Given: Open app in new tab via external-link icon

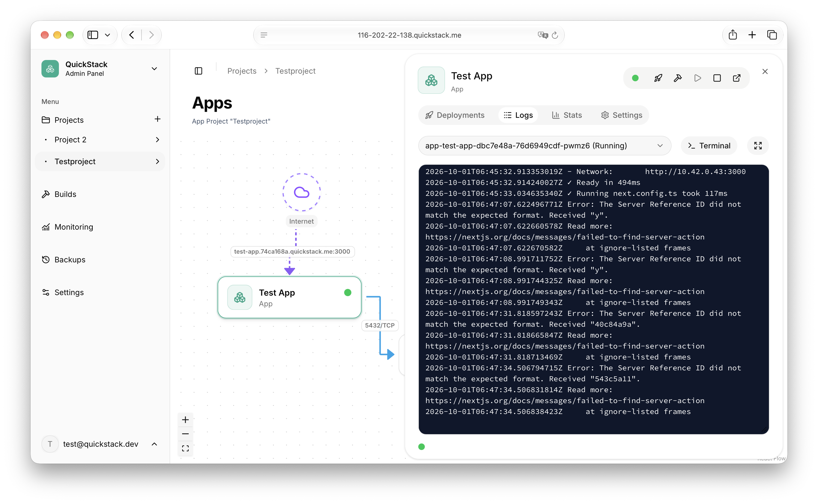Looking at the screenshot, I should tap(737, 78).
